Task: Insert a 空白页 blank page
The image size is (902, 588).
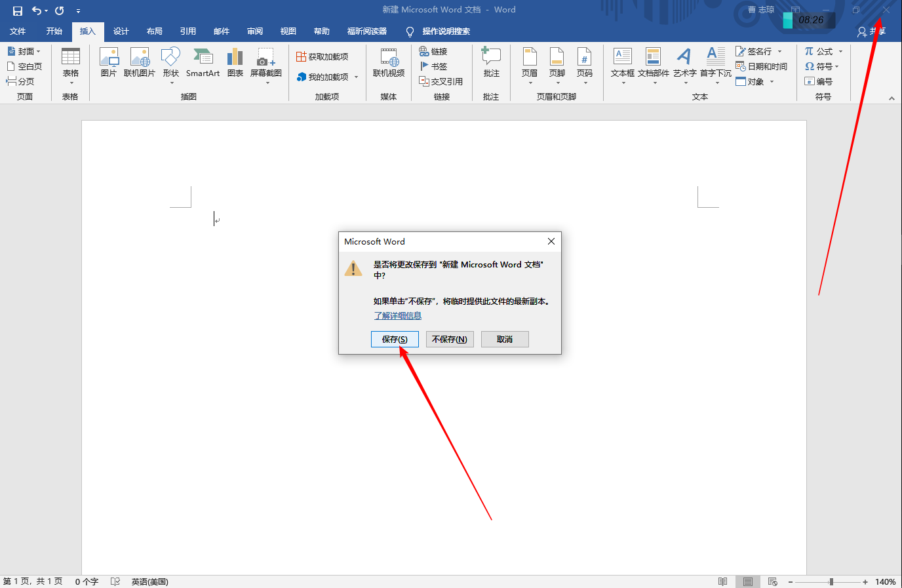Action: point(24,66)
